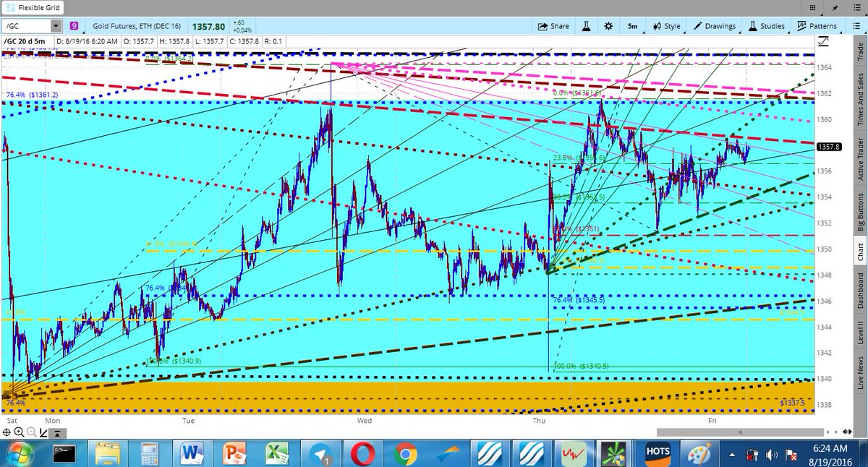The image size is (868, 467).
Task: Switch to the Big Buttons tab
Action: pyautogui.click(x=860, y=210)
